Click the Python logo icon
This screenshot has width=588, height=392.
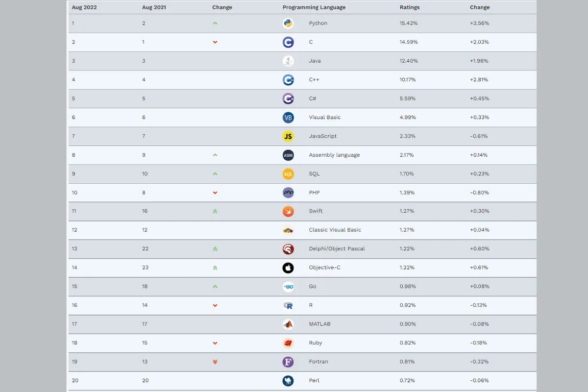288,24
